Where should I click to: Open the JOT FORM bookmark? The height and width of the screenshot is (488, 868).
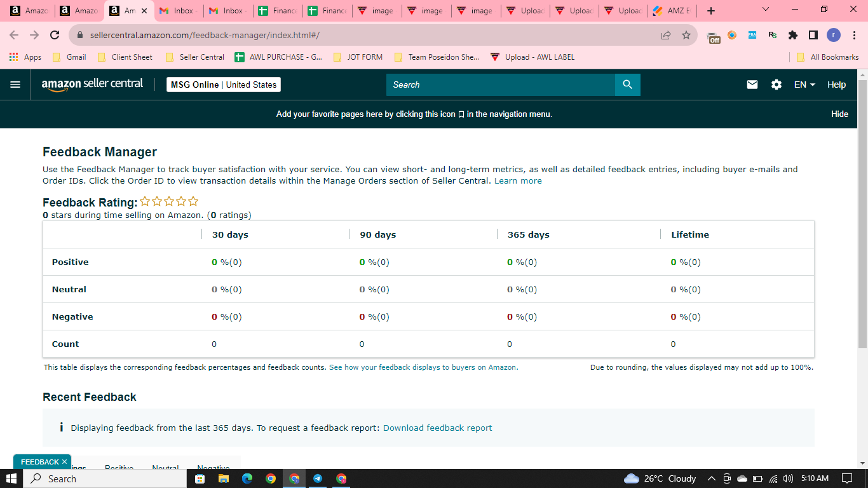point(358,57)
